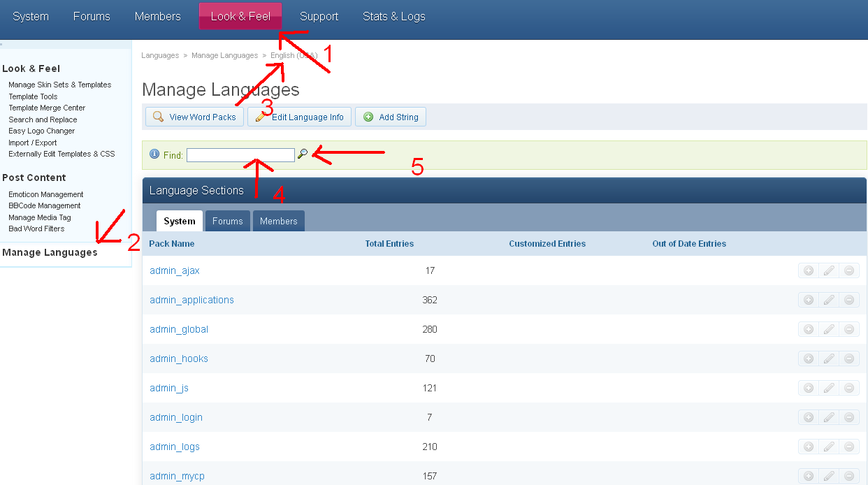
Task: Click the View Word Packs button
Action: point(194,117)
